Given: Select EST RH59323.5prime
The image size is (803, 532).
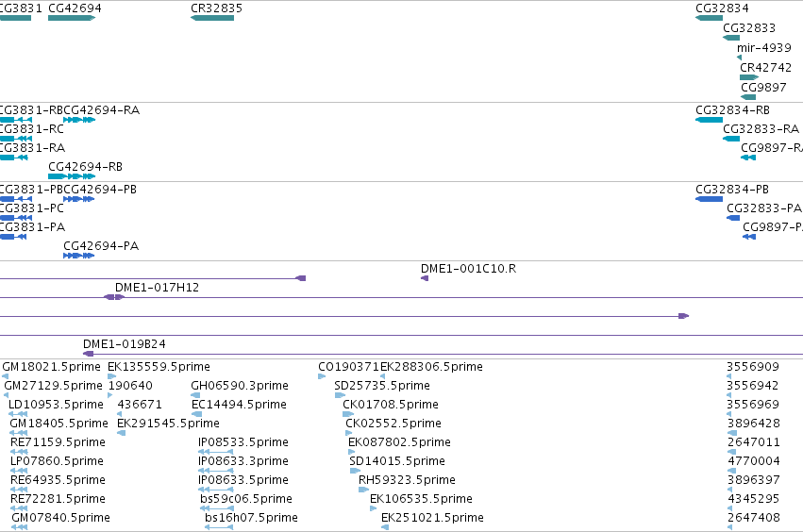Looking at the screenshot, I should point(407,480).
